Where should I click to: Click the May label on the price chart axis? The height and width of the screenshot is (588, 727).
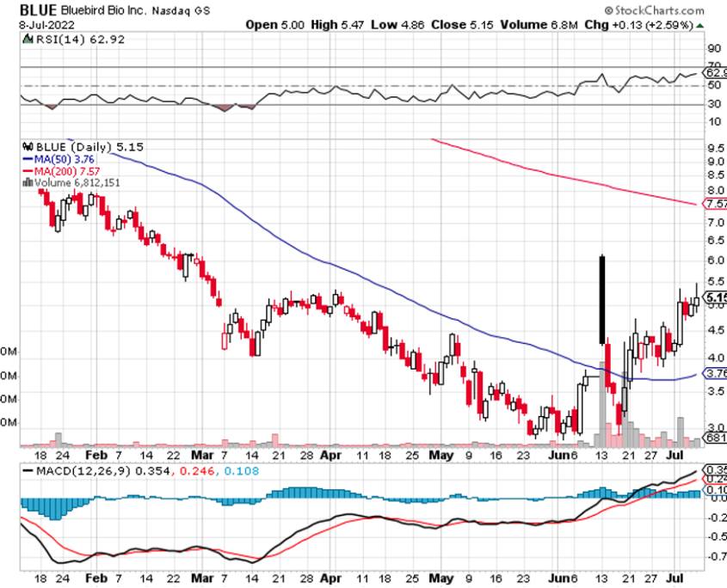pos(441,456)
